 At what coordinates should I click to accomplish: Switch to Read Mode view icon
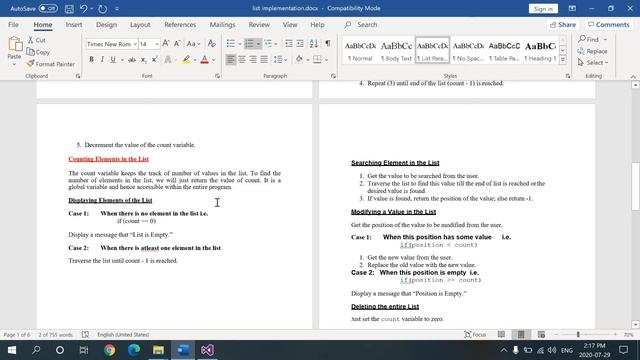tap(501, 335)
